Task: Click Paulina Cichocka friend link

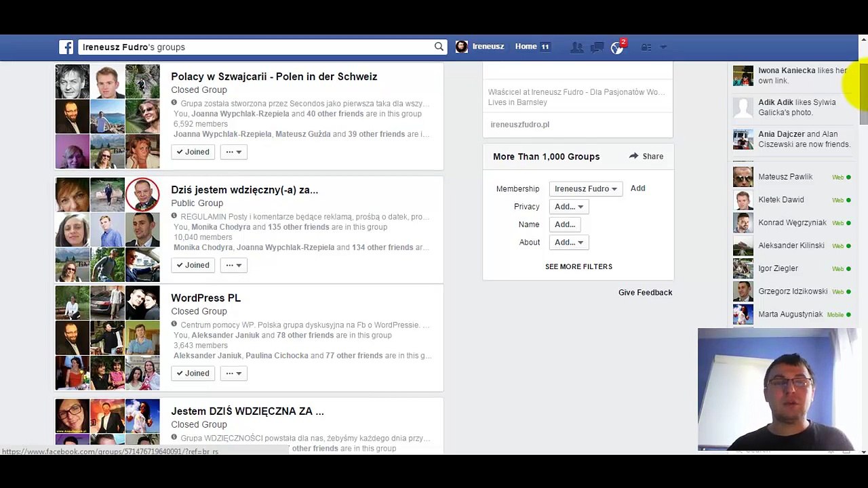Action: [x=277, y=356]
